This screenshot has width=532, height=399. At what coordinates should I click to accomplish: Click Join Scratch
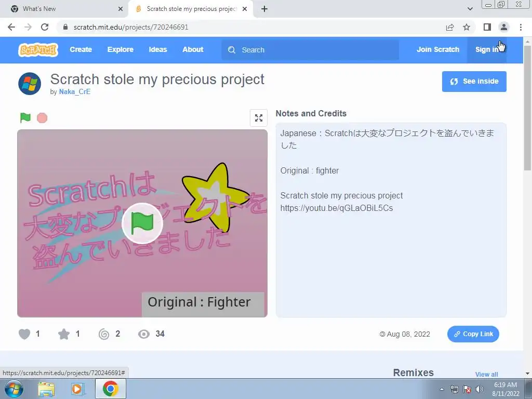pyautogui.click(x=437, y=49)
